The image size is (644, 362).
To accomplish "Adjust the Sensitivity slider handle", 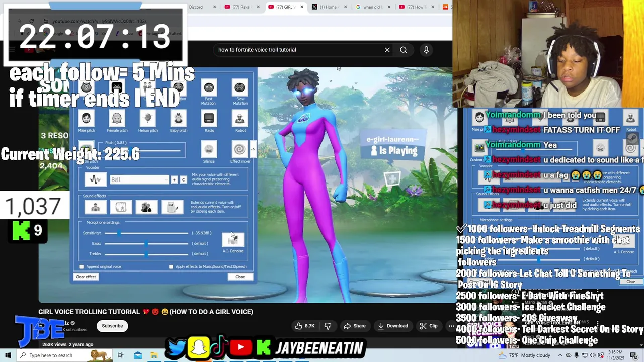I will (119, 233).
